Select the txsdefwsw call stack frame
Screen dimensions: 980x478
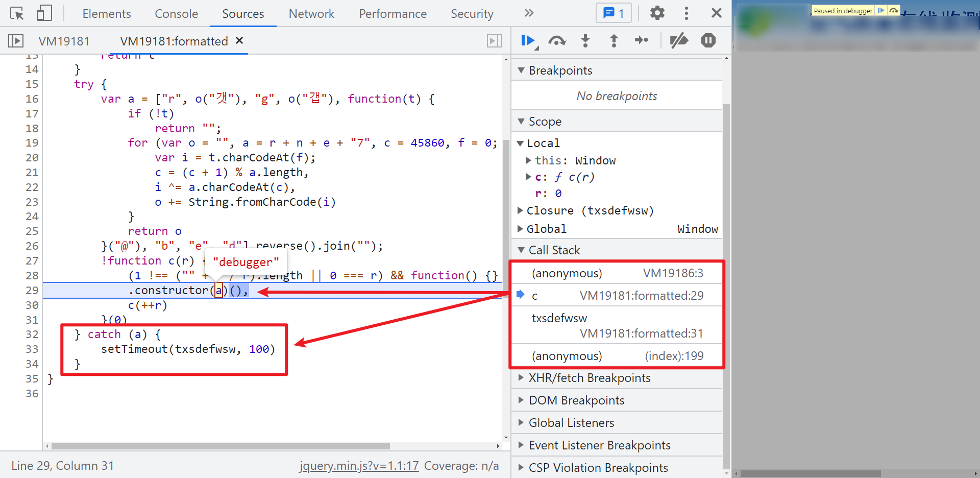tap(617, 325)
